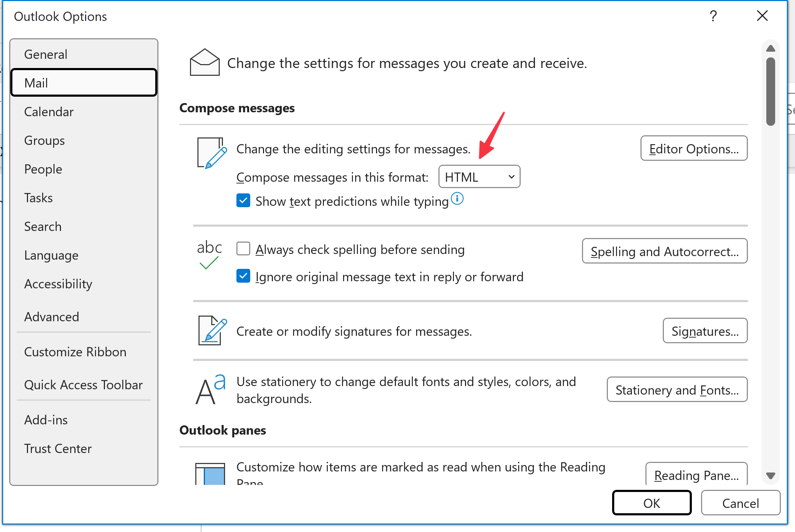Click the envelope icon beside the Mail heading
795x532 pixels.
pos(205,62)
